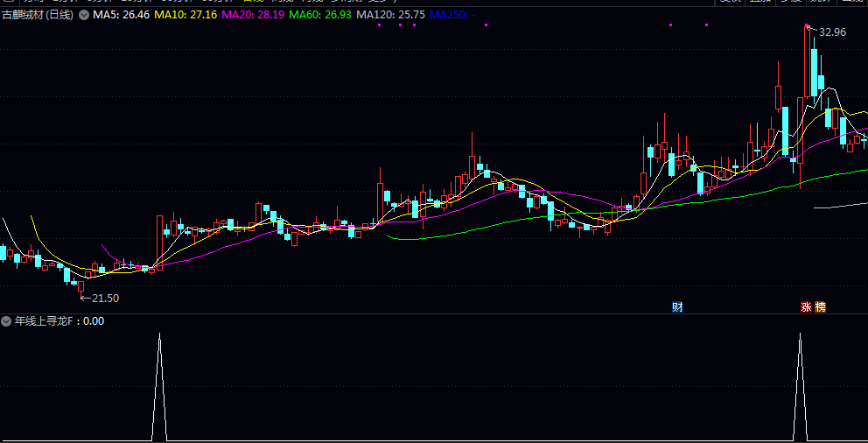Select the tall red candle at 32.96 high
The width and height of the screenshot is (868, 443).
[x=807, y=61]
